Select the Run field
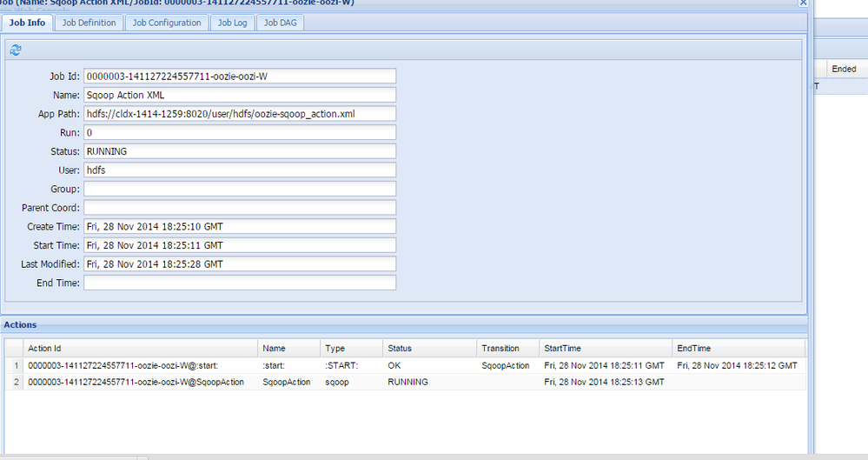Image resolution: width=868 pixels, height=460 pixels. pos(240,132)
